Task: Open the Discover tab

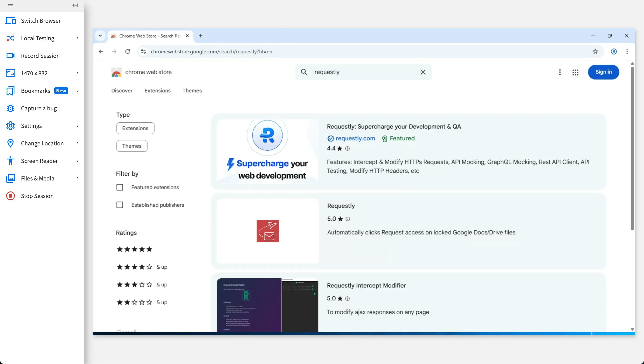Action: (x=122, y=90)
